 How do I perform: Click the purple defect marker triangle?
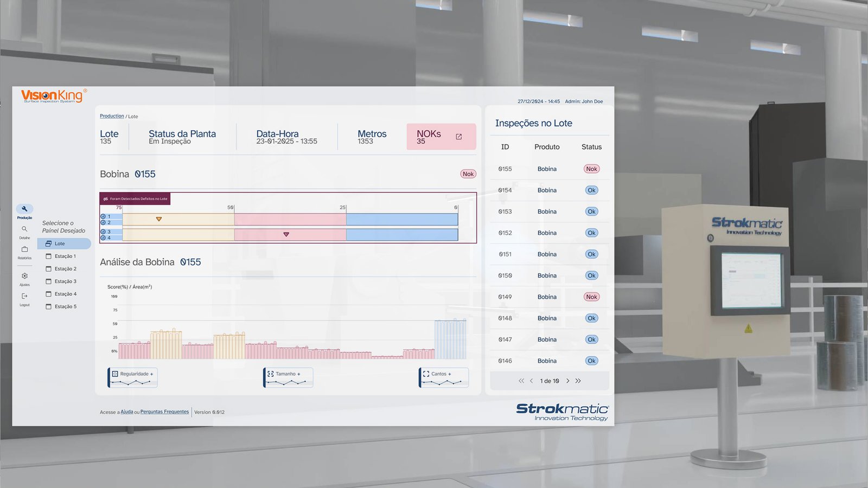286,234
